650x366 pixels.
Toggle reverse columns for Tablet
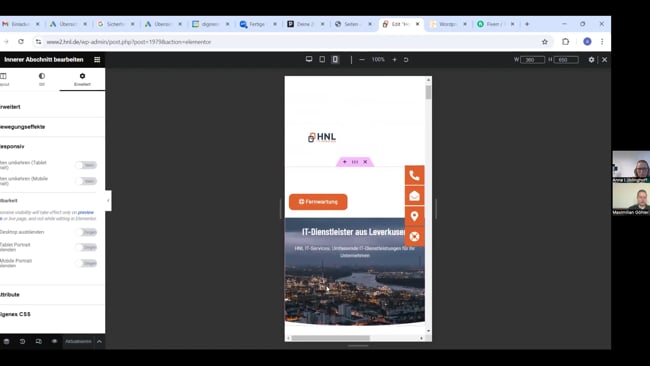tap(86, 165)
